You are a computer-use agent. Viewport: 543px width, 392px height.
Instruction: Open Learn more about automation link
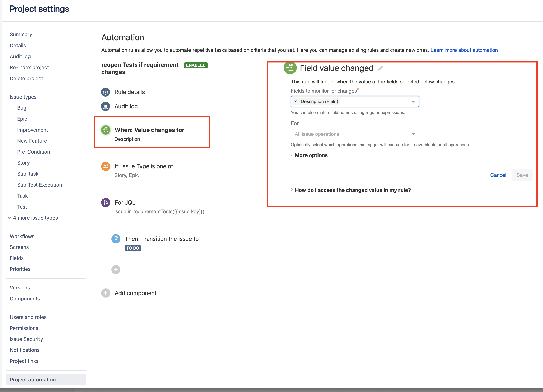(464, 50)
